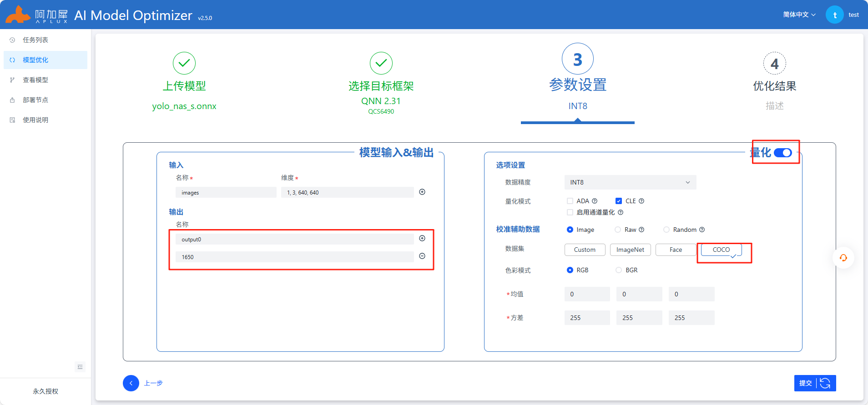The image size is (868, 405).
Task: Remove the 1650 output row
Action: [422, 256]
